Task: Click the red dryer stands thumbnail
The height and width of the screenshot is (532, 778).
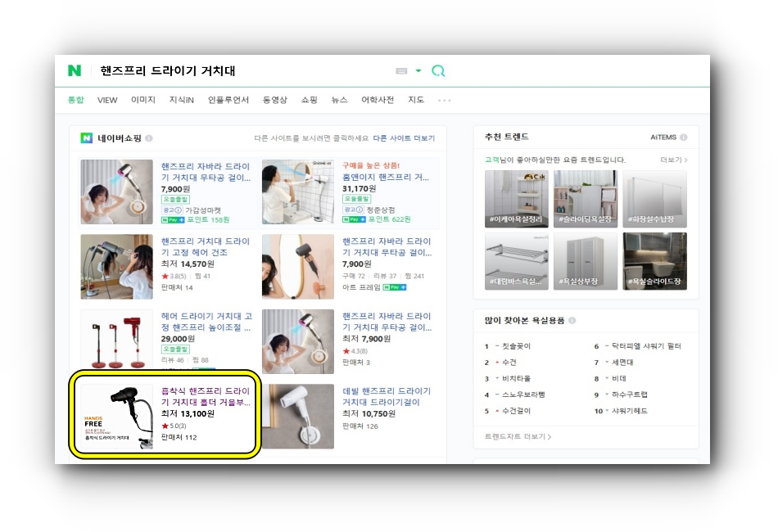Action: tap(116, 340)
